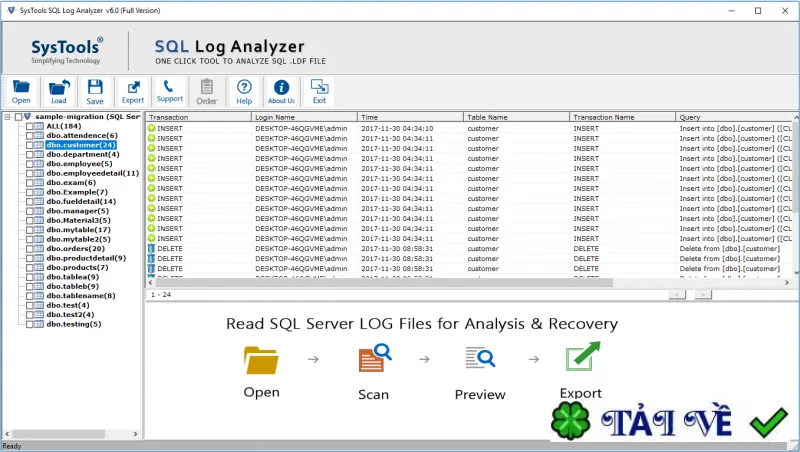
Task: Tick the ALL(184) checkbox
Action: point(29,126)
